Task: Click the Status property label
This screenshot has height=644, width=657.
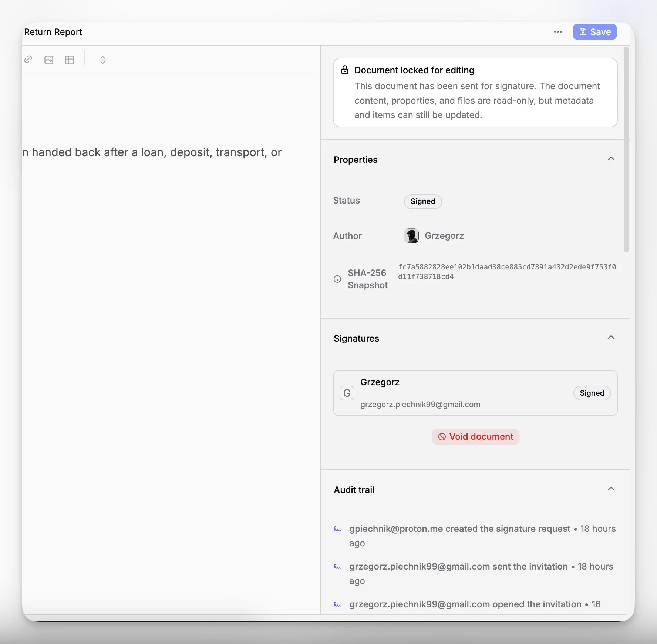Action: pos(346,200)
